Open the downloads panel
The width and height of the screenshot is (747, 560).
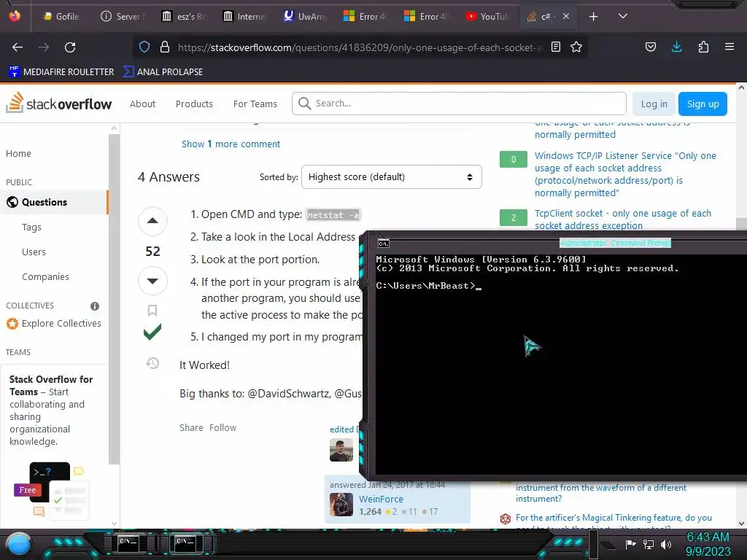tap(676, 47)
